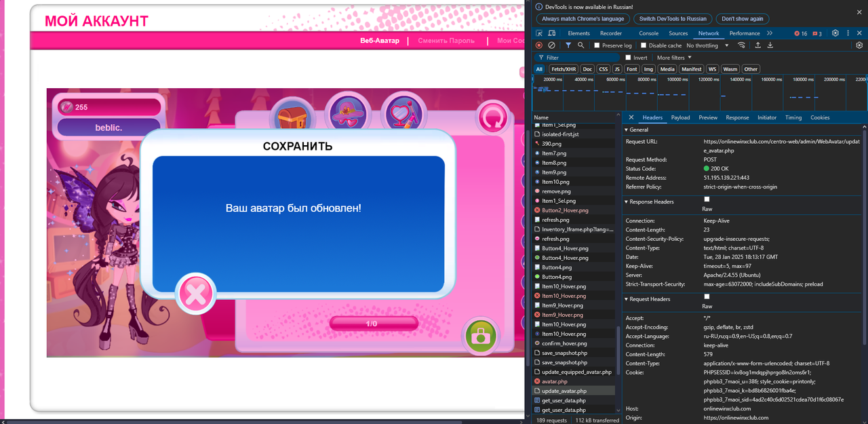Select the JS request type filter
Viewport: 868px width, 424px height.
point(617,69)
